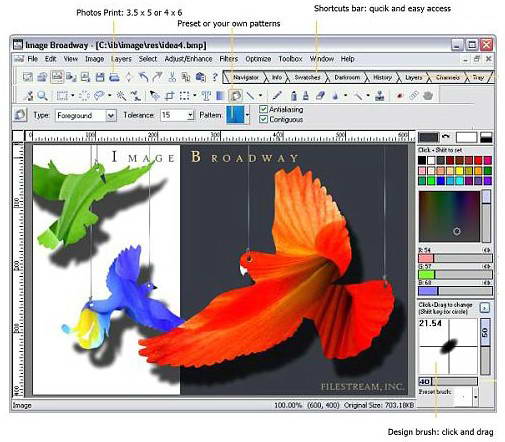This screenshot has height=442, width=505.
Task: Select the Zoom magnifier tool
Action: 42,96
